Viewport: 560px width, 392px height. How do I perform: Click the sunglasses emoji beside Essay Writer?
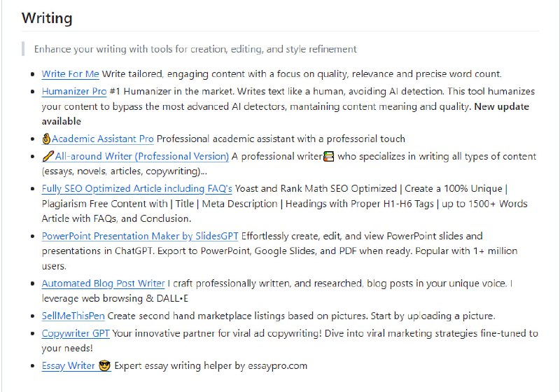coord(104,365)
